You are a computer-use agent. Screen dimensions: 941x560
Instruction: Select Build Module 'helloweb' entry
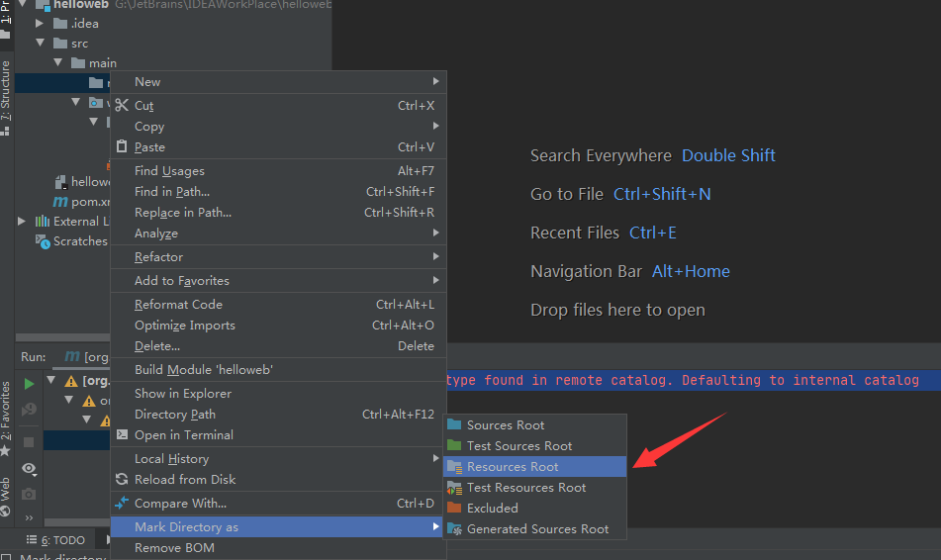[278, 370]
